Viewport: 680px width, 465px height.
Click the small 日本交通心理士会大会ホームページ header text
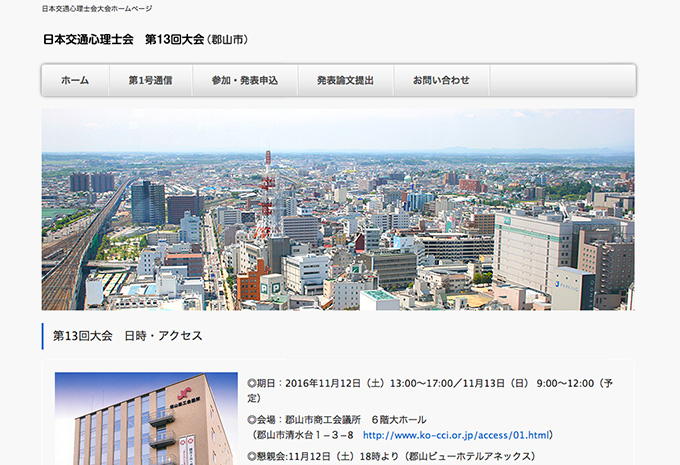tap(97, 8)
